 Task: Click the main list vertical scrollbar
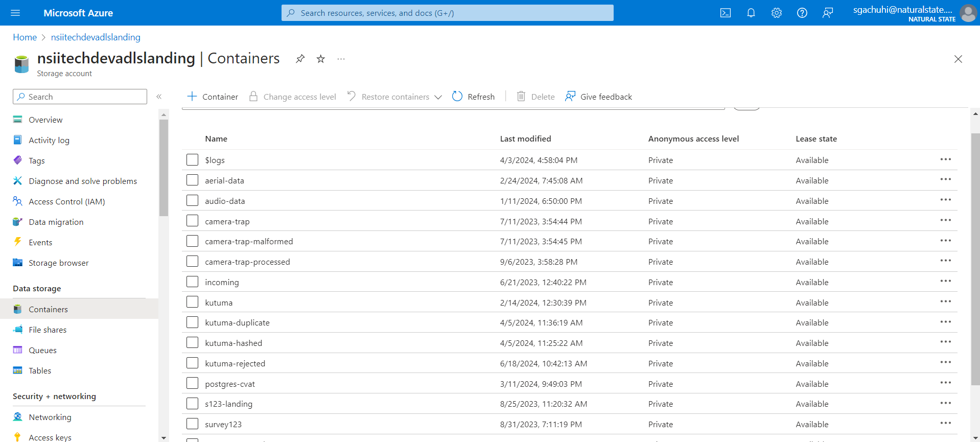(x=975, y=259)
